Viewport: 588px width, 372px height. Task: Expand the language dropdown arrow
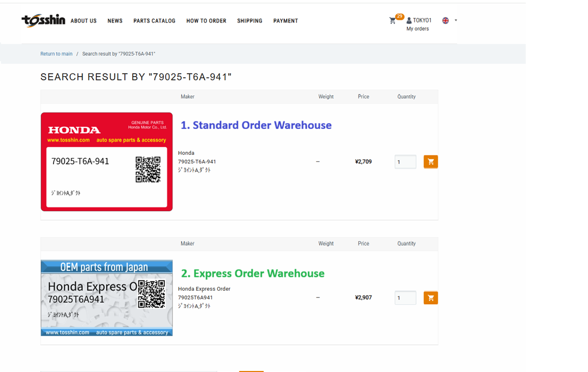click(456, 20)
